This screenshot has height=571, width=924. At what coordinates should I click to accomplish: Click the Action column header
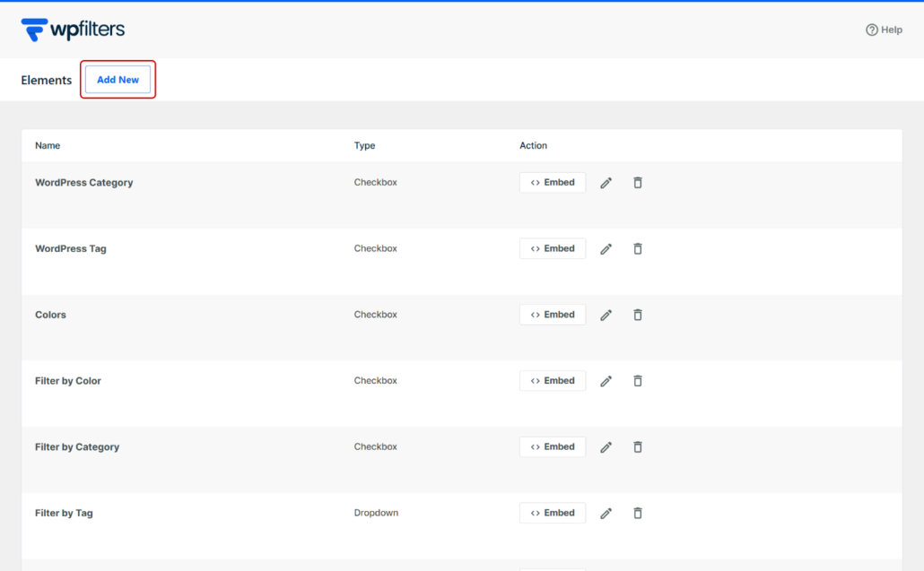(533, 145)
